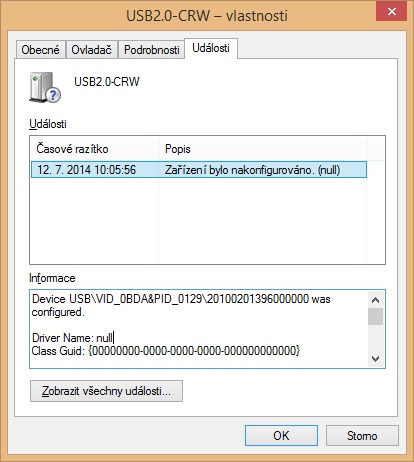
Task: Click the Časové razítko column header
Action: [x=95, y=149]
